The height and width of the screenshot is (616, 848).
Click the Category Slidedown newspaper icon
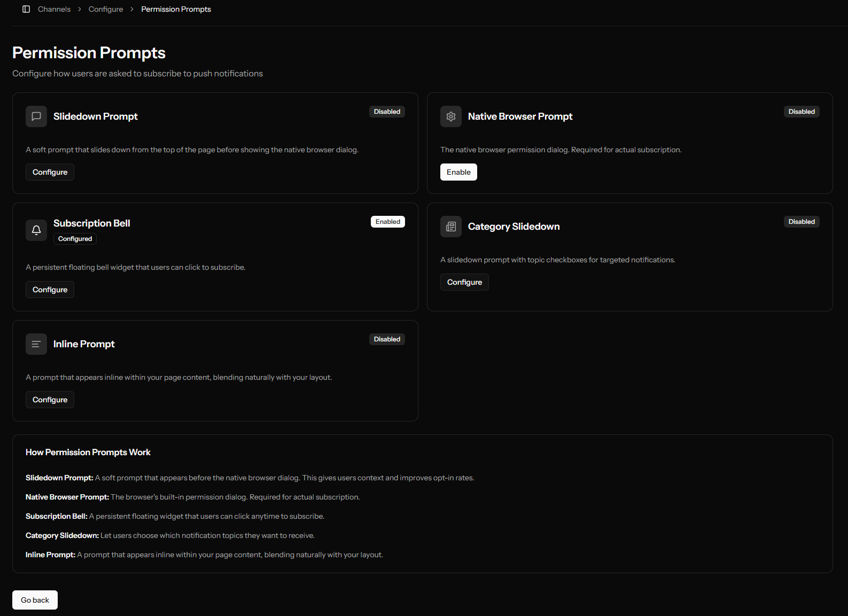(x=451, y=227)
